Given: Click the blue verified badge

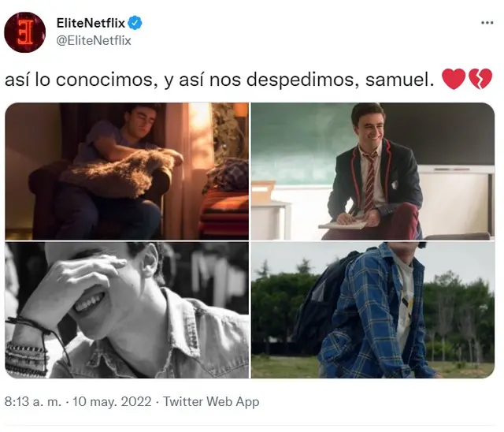Looking at the screenshot, I should [135, 23].
